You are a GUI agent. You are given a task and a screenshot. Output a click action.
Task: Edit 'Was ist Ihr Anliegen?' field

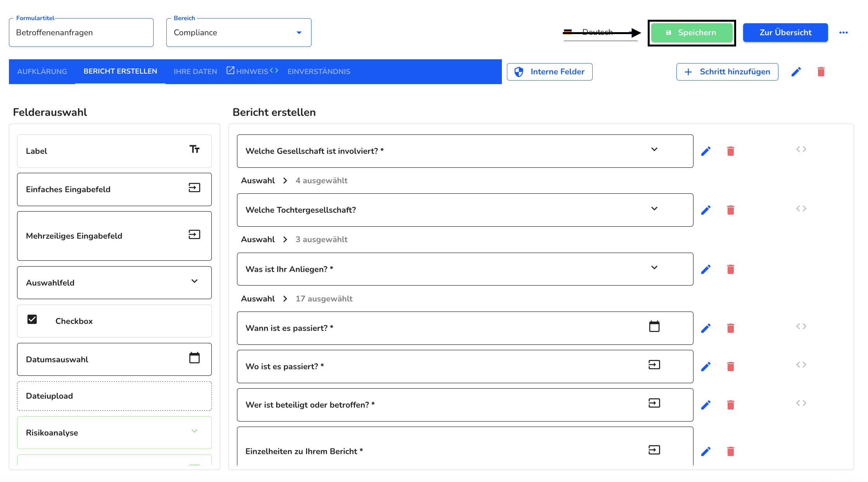click(x=706, y=269)
